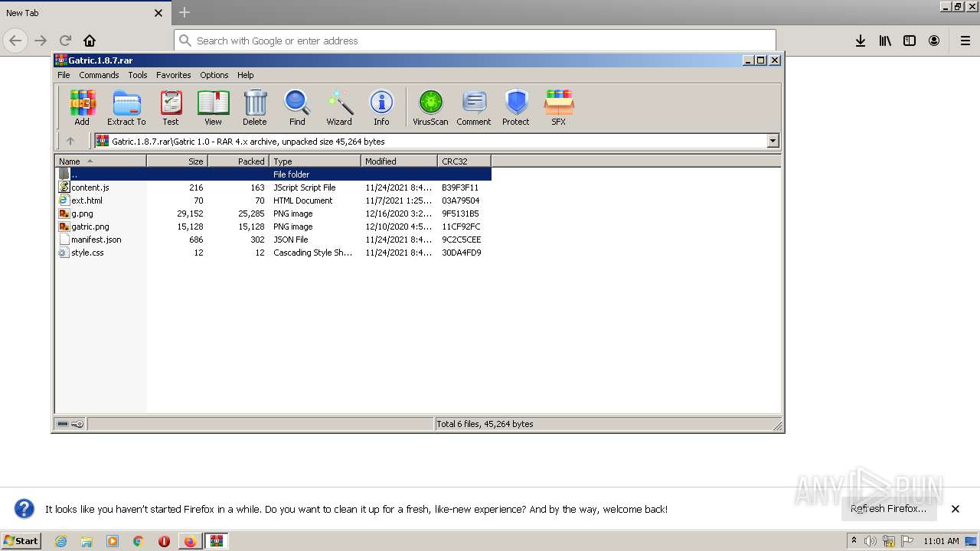Select content.js file
The image size is (980, 551).
pyautogui.click(x=273, y=187)
